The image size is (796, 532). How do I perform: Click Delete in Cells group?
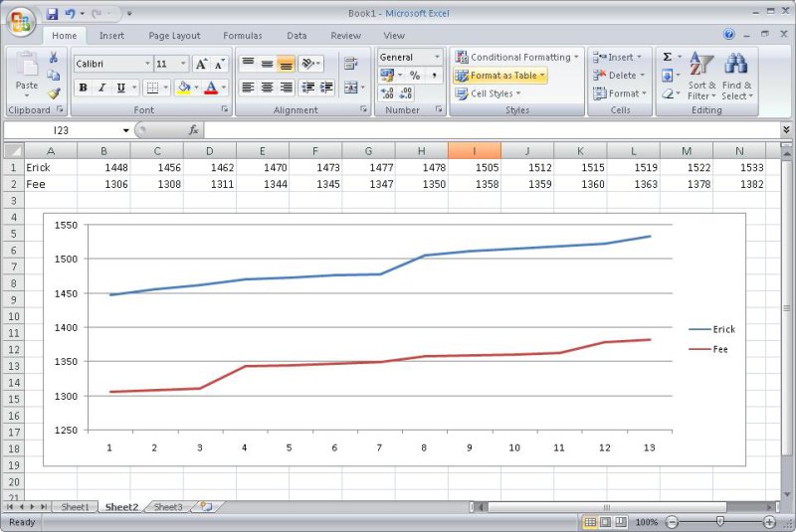tap(619, 76)
